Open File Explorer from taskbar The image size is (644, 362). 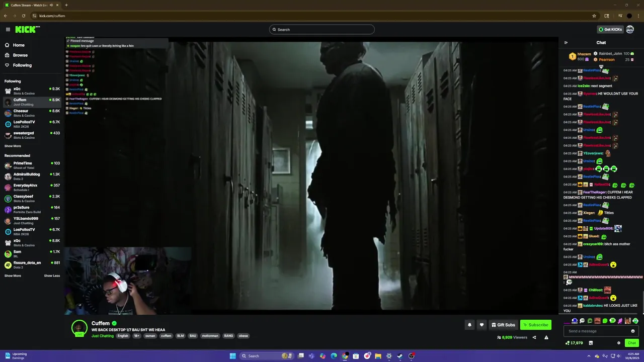coord(378,356)
